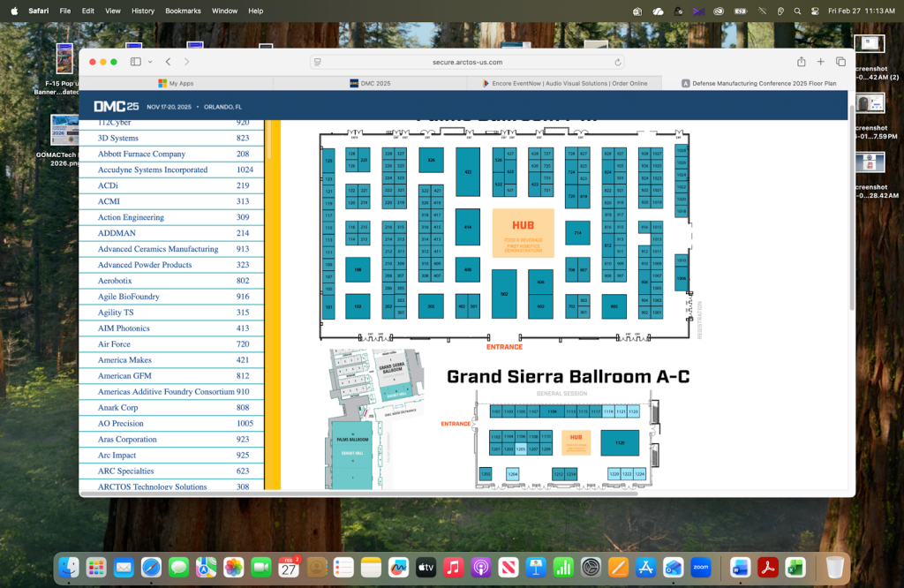This screenshot has width=904, height=588.
Task: Open the History menu
Action: click(x=142, y=11)
